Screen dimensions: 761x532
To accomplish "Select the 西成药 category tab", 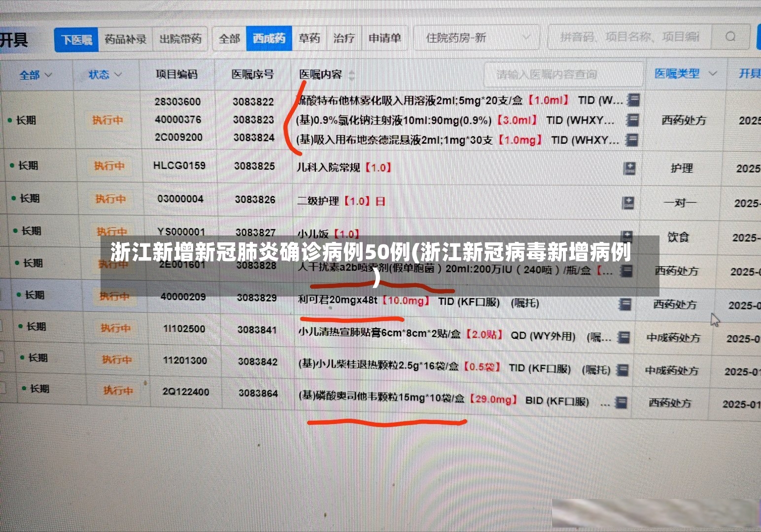I will [x=269, y=38].
